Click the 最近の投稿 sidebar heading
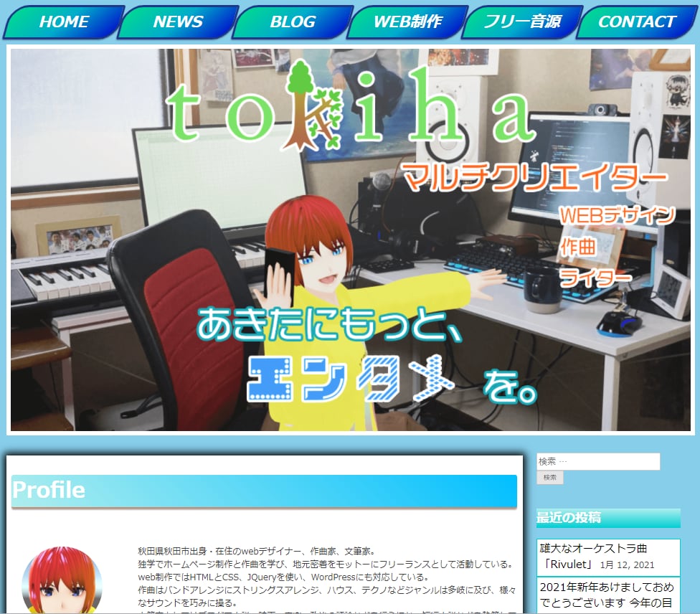This screenshot has height=614, width=700. click(608, 518)
